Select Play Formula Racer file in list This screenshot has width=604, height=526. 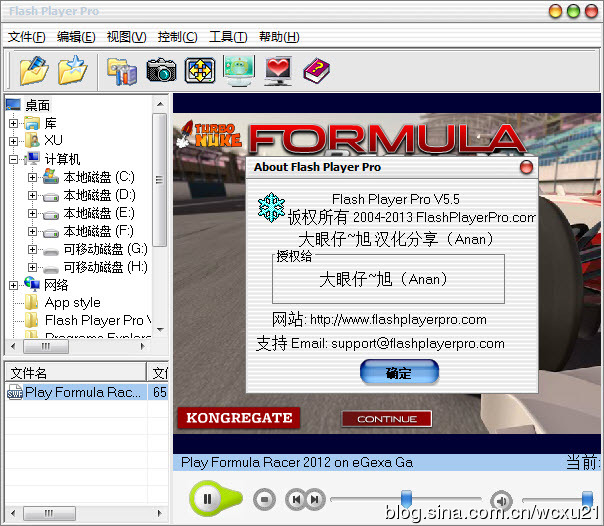pyautogui.click(x=80, y=393)
